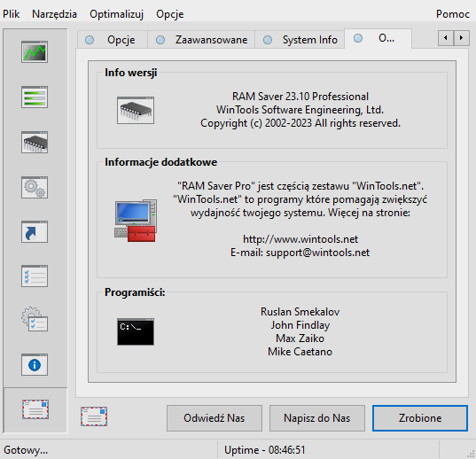Click the command prompt icon under Programiści
The width and height of the screenshot is (476, 459).
(136, 331)
